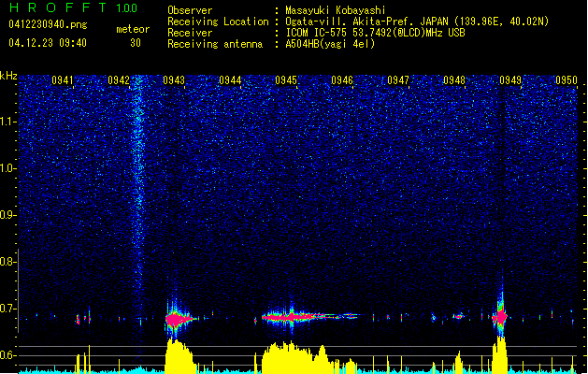Click the 1.1 frequency axis label
Image resolution: width=588 pixels, height=374 pixels.
(7, 122)
